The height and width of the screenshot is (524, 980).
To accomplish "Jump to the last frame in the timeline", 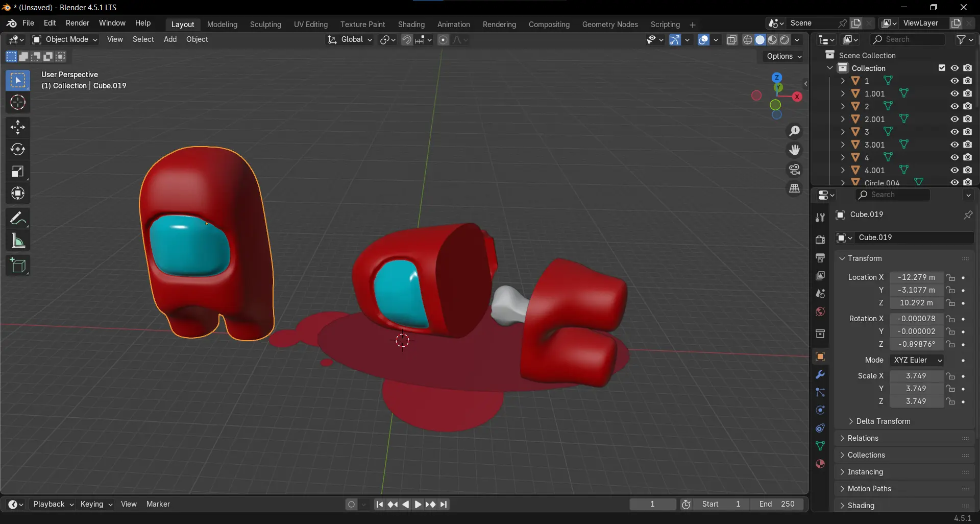I will click(444, 504).
